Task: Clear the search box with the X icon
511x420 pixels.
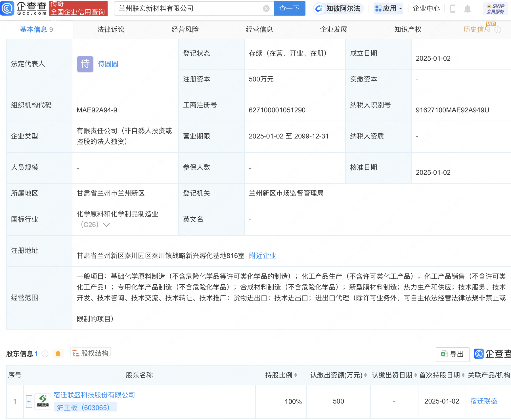Action: point(266,9)
